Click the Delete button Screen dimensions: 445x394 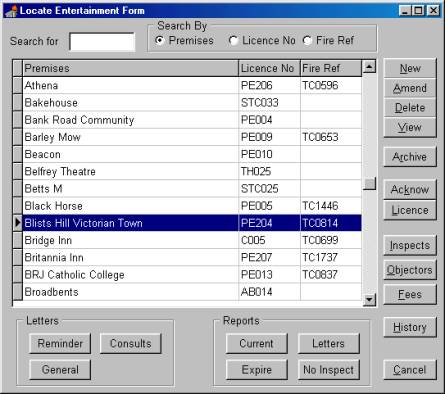click(410, 108)
